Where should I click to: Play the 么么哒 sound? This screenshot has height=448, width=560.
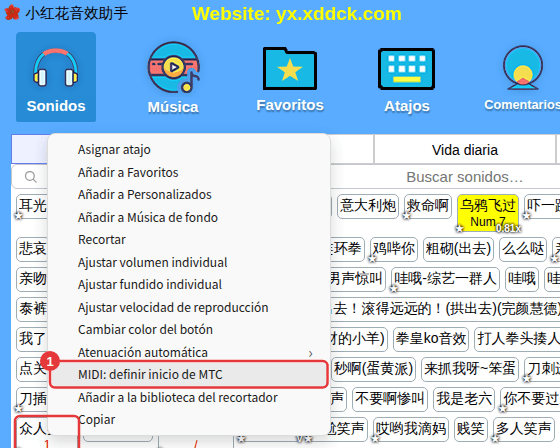[523, 249]
